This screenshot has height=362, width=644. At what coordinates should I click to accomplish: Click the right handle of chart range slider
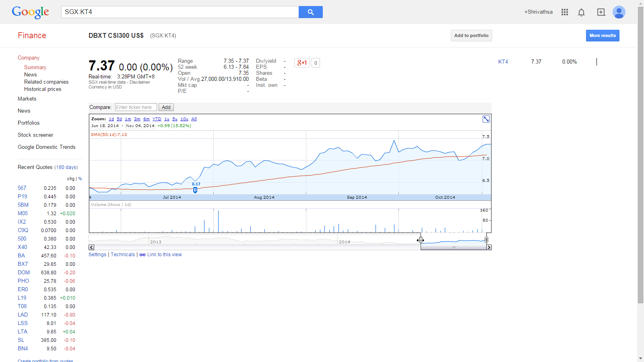(486, 240)
